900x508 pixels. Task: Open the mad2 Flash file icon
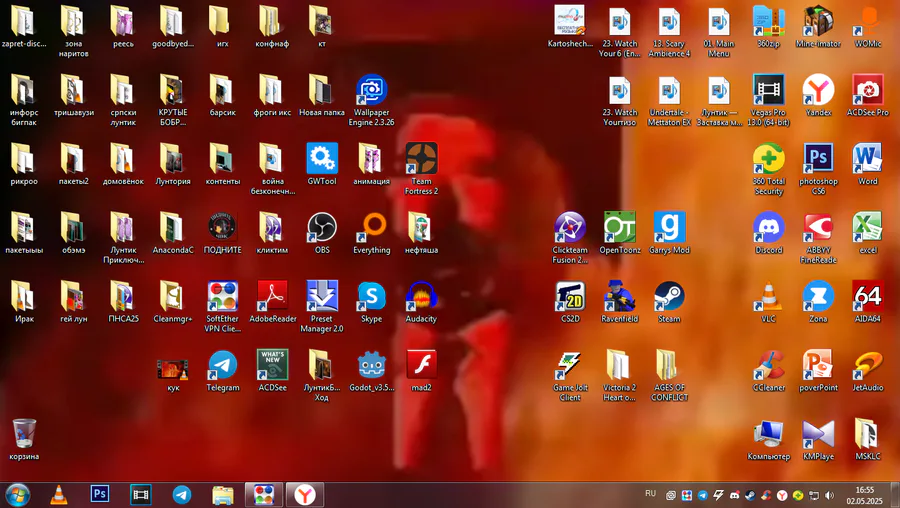coord(421,365)
